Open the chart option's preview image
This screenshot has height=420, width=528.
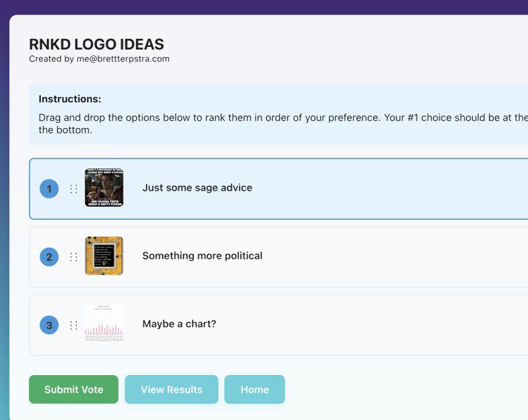coord(103,324)
